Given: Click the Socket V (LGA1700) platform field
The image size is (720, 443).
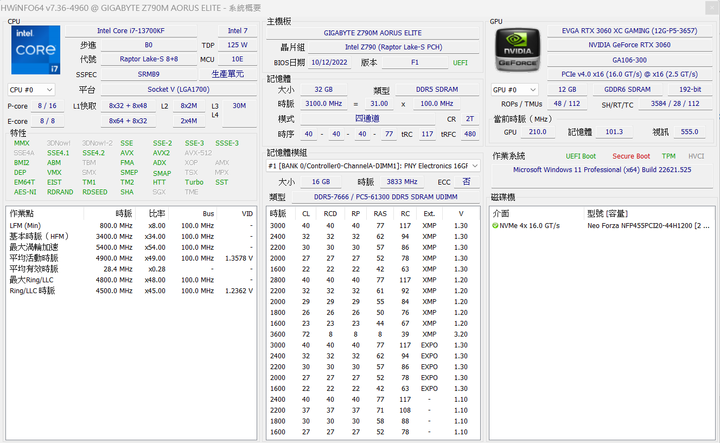Looking at the screenshot, I should point(179,90).
